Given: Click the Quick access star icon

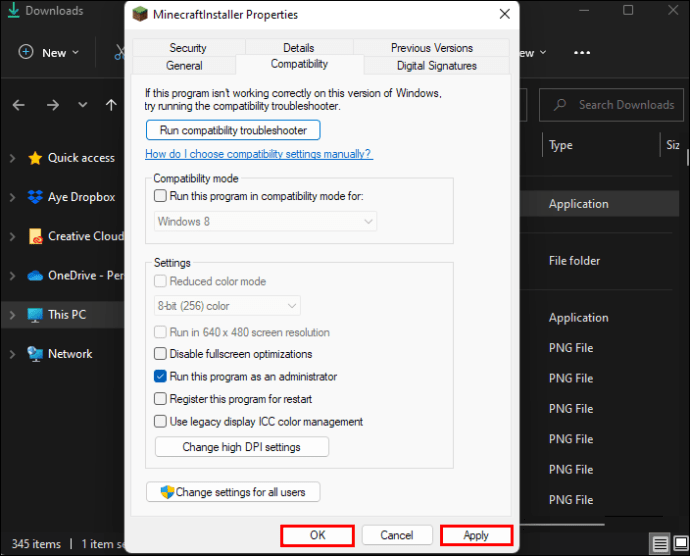Looking at the screenshot, I should coord(35,158).
